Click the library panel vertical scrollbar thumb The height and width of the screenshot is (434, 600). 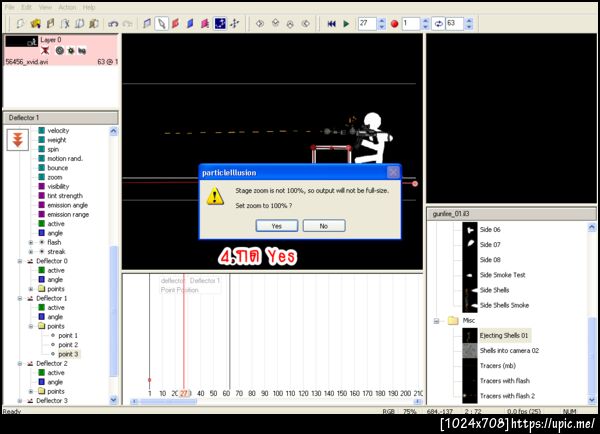pyautogui.click(x=592, y=355)
